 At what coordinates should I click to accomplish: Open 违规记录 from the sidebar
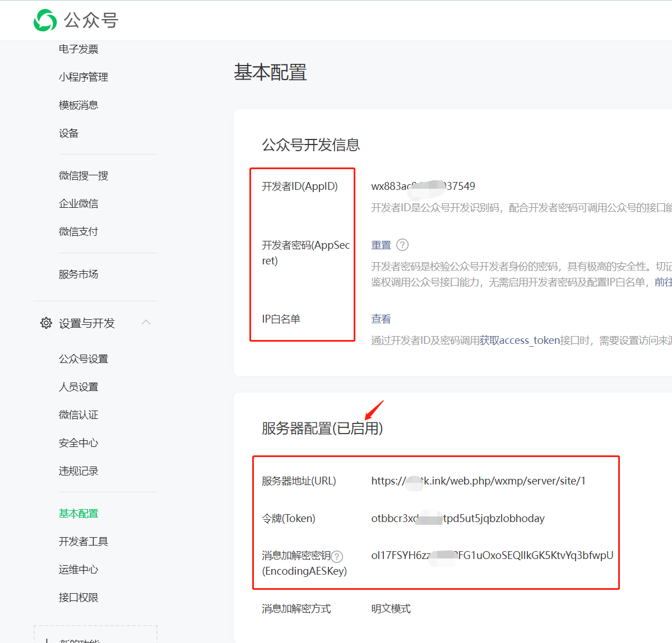click(x=78, y=470)
